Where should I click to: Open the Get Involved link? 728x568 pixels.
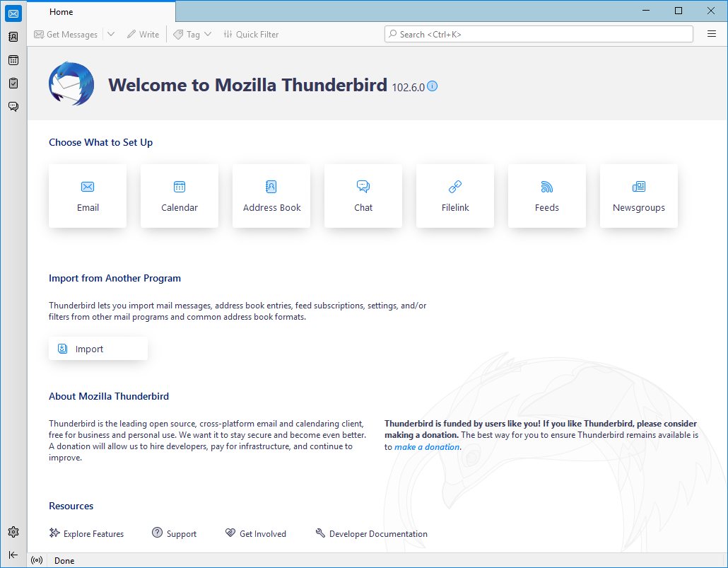[x=256, y=533]
